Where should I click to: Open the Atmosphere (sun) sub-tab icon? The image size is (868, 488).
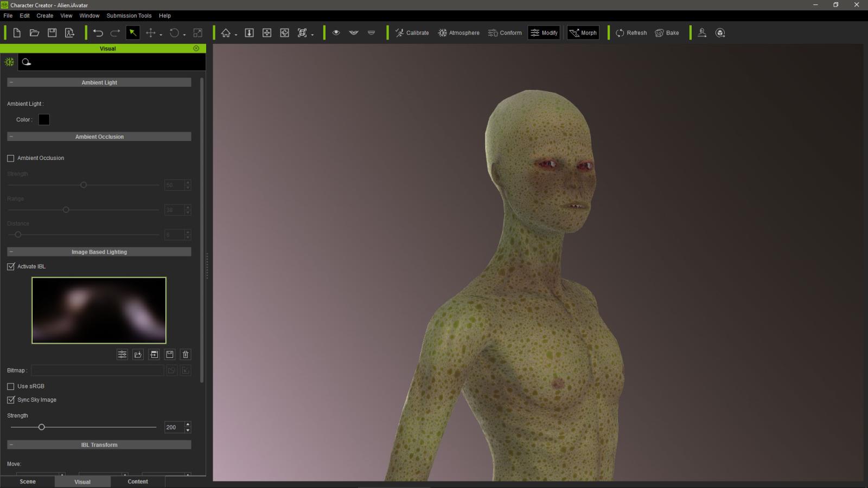pyautogui.click(x=9, y=62)
